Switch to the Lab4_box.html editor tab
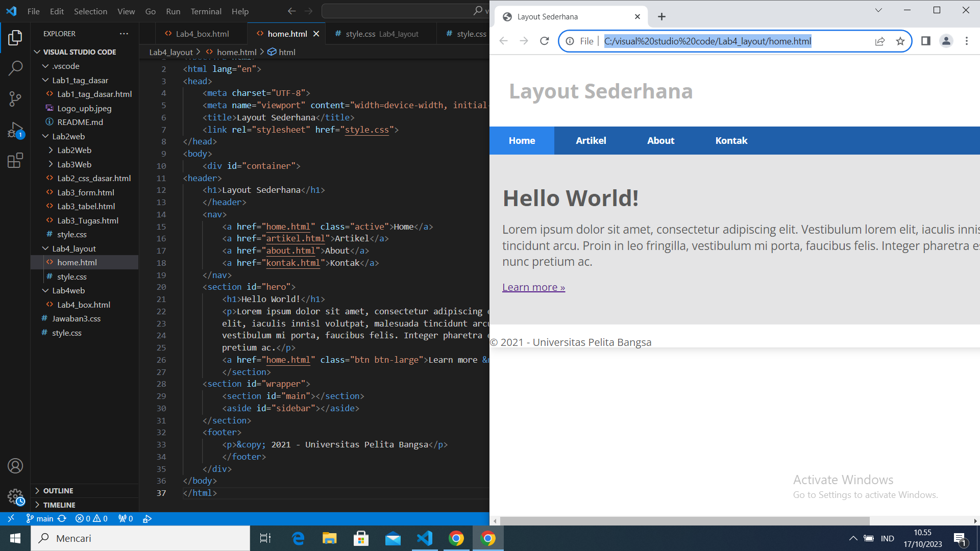 [199, 34]
